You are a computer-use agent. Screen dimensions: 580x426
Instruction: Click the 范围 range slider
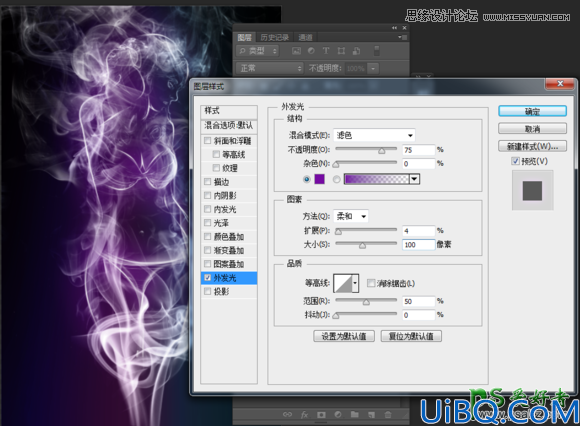tap(366, 301)
